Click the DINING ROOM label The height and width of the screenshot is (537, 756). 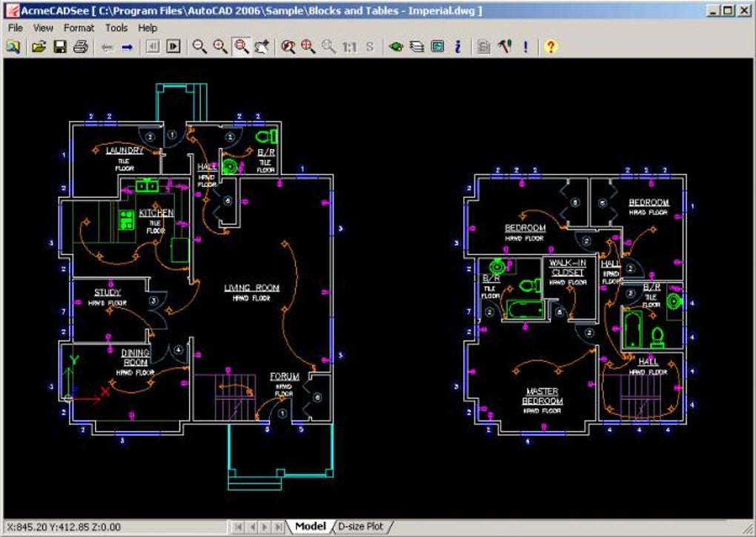pos(136,358)
